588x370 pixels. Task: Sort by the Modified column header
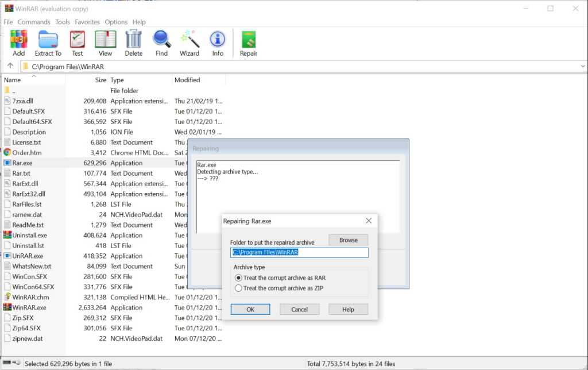199,80
